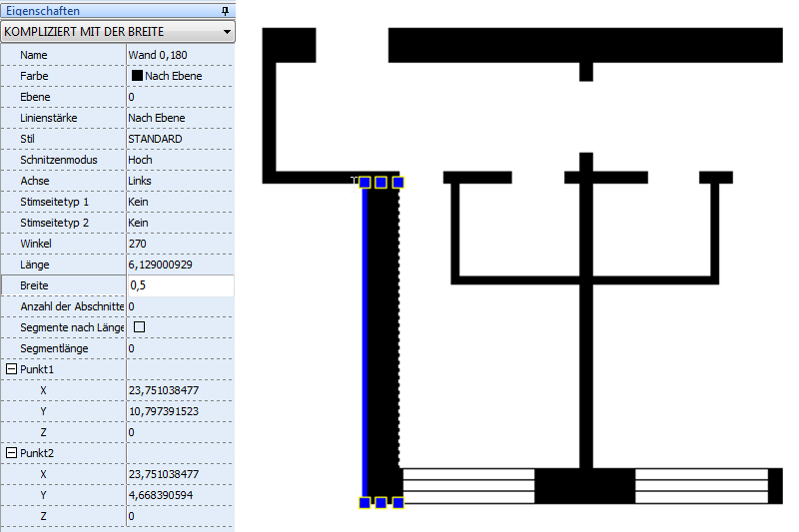
Task: Click the top-middle grip handle of selected wall
Action: pyautogui.click(x=381, y=182)
